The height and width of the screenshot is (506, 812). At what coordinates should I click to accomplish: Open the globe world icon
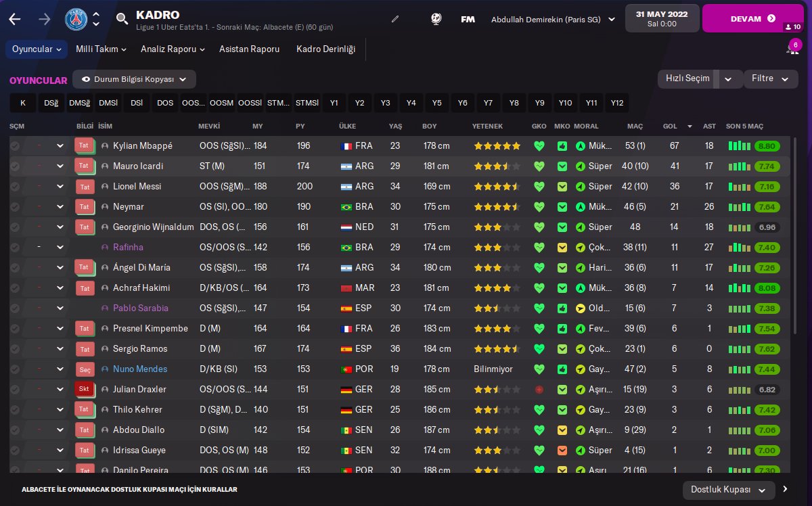(436, 19)
